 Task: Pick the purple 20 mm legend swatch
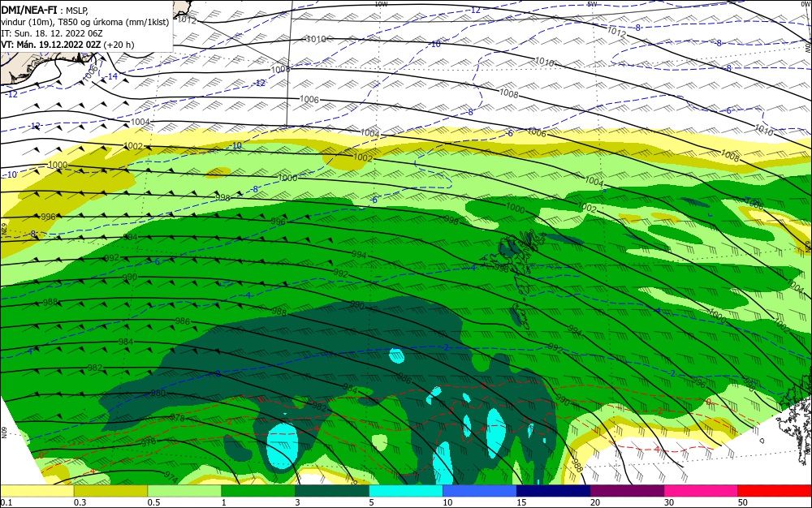[627, 491]
